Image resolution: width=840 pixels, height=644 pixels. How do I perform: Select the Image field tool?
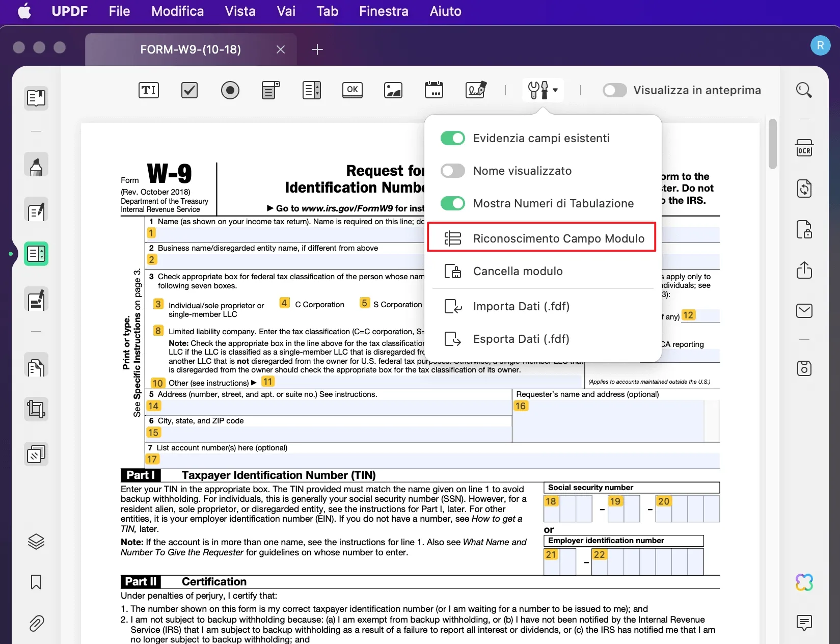click(393, 91)
